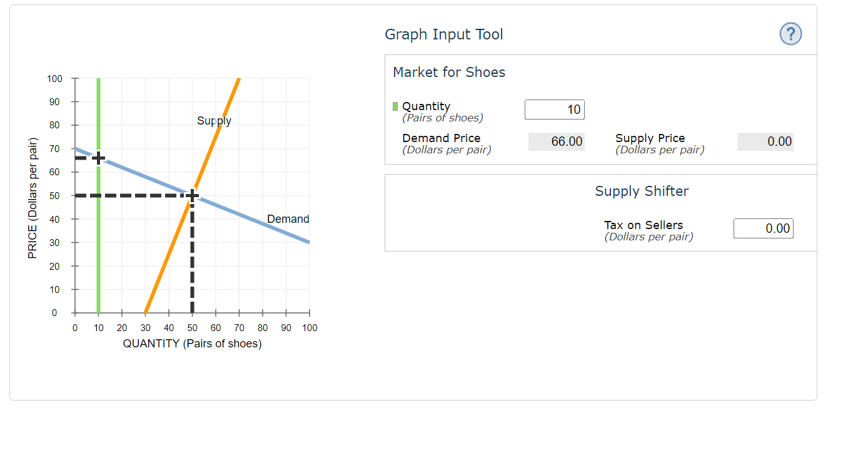Select the Market for Shoes heading
This screenshot has height=450, width=868.
448,72
